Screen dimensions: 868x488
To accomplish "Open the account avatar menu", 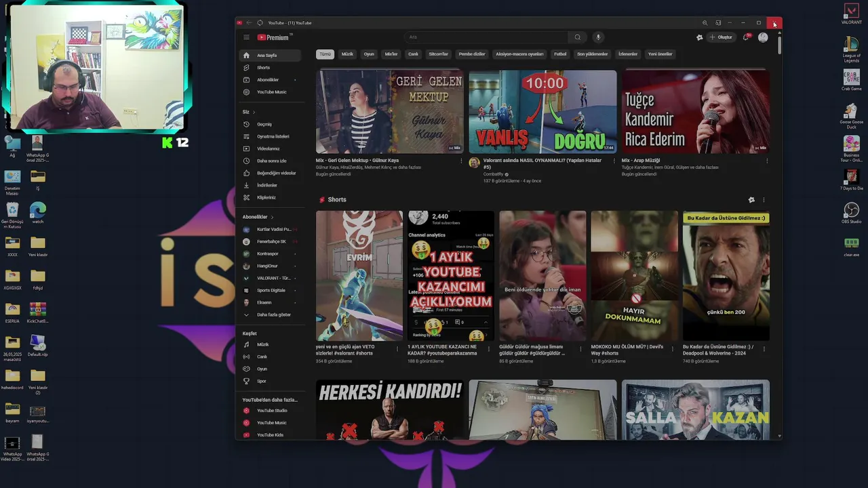I will click(763, 37).
